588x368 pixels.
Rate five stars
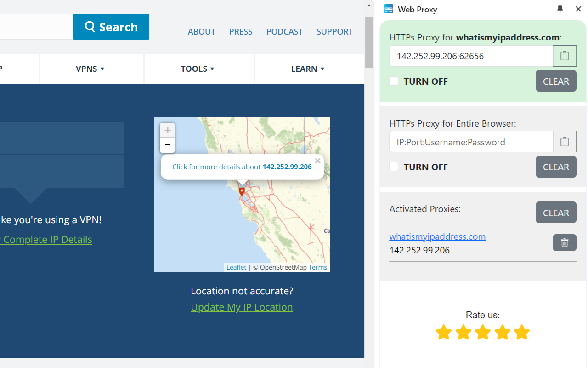(x=522, y=332)
